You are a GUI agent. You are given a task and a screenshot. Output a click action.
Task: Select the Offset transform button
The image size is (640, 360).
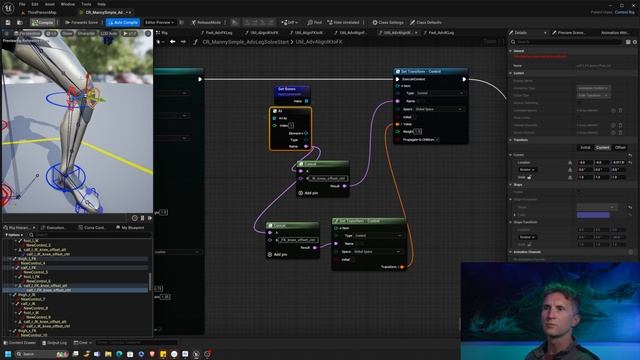coord(620,148)
